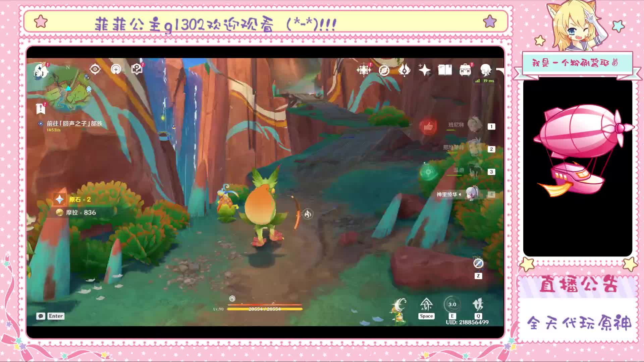This screenshot has height=362, width=644.
Task: Click the character health bar
Action: click(265, 309)
